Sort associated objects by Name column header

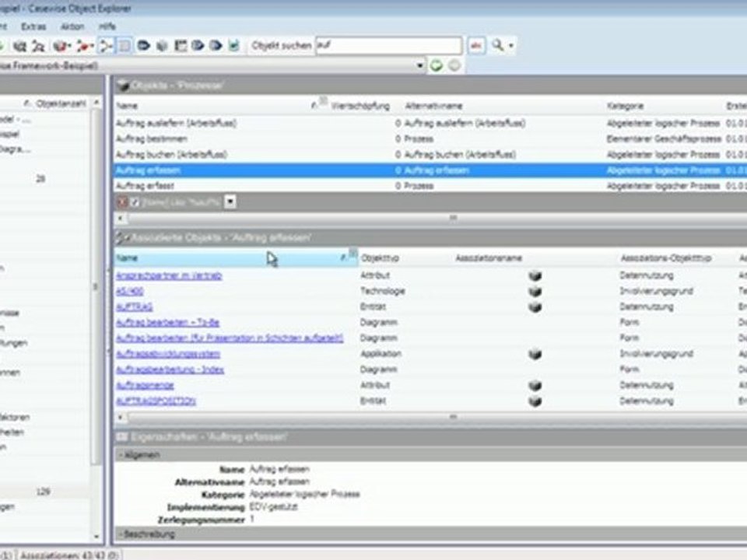(x=236, y=258)
